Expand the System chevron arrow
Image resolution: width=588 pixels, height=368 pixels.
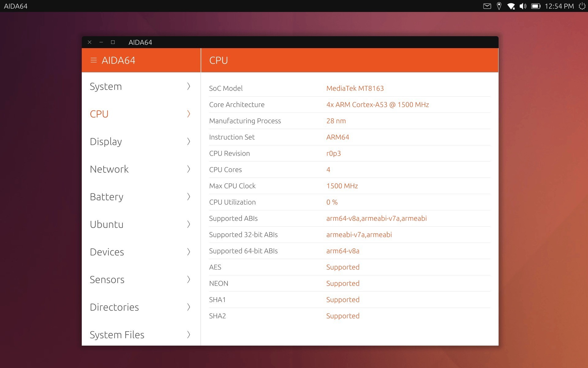pos(189,86)
